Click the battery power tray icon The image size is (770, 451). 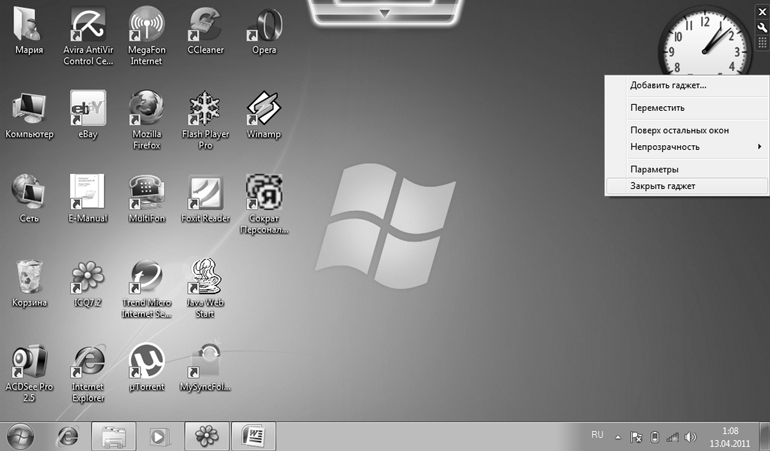(x=655, y=437)
